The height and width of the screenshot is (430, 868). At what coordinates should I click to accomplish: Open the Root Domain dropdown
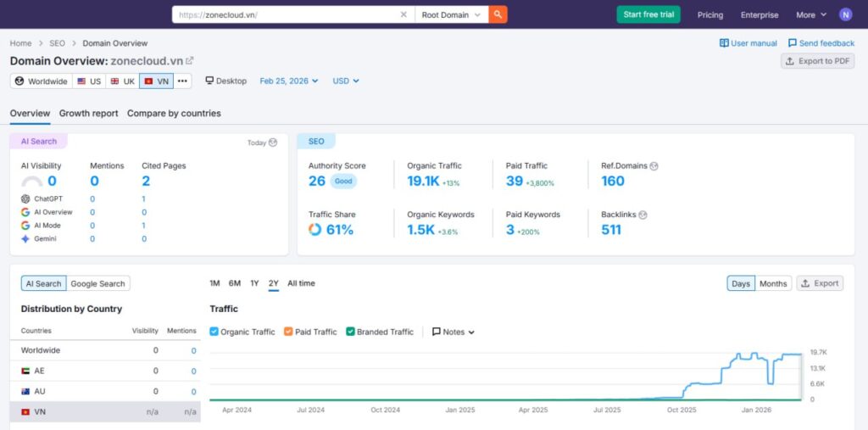pos(451,14)
